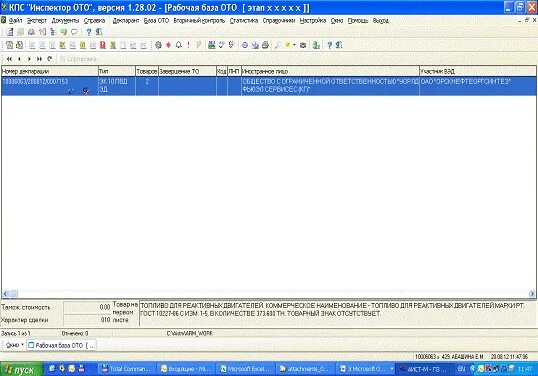Click the ОБЩЕСТВО С ОГРАНИЧЕННОЙ ОТВЕТСТВЕННОСТЬЮ cell
This screenshot has width=538, height=376.
point(330,86)
